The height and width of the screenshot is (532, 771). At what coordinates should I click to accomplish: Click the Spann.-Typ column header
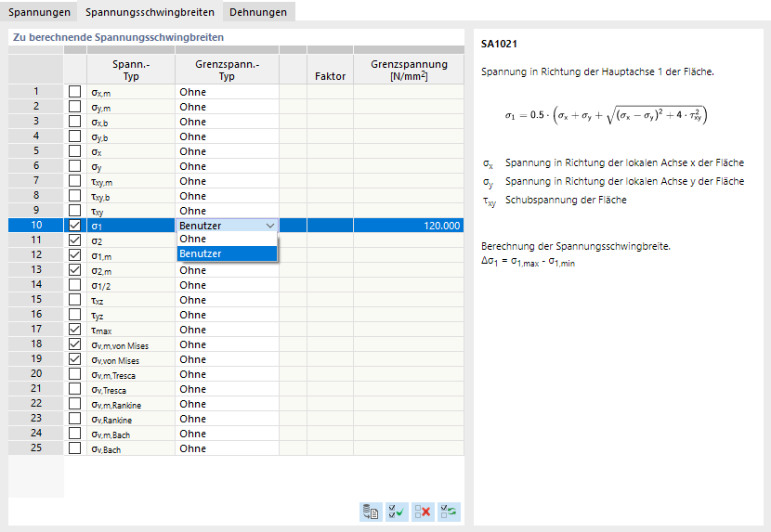click(131, 70)
